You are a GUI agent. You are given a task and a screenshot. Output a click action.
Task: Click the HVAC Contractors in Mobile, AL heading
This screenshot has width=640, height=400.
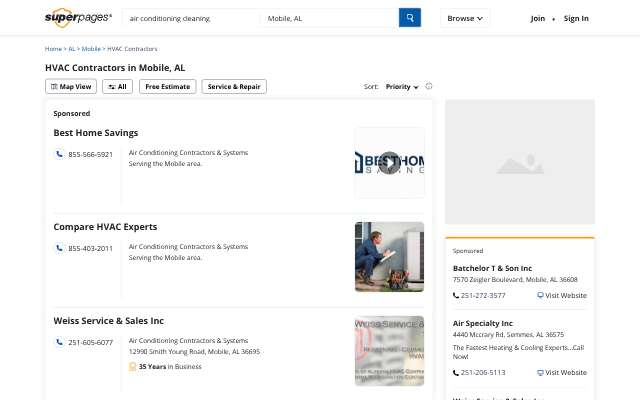point(115,68)
